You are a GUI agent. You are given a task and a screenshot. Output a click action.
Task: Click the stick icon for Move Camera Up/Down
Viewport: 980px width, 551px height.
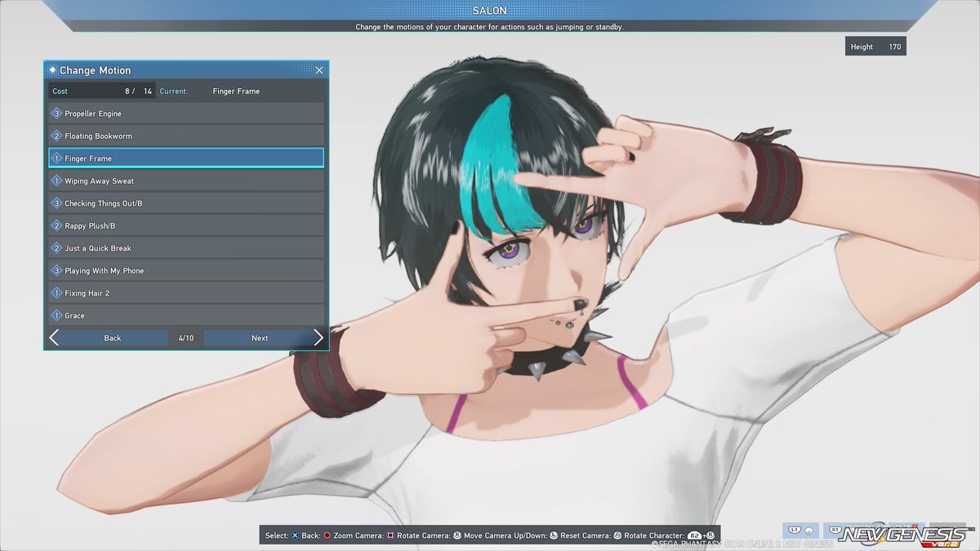tap(554, 535)
